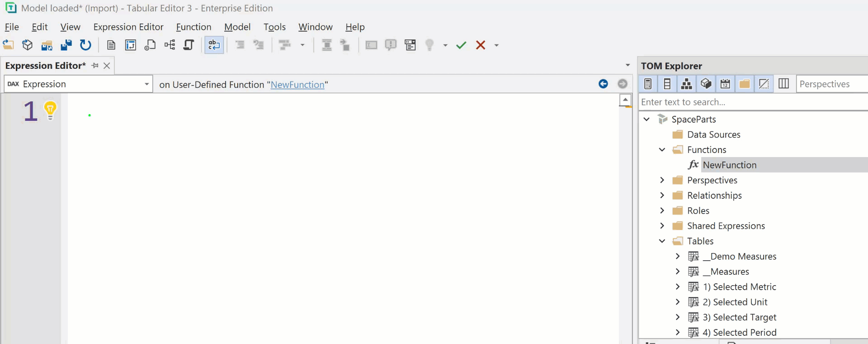Select the NewFunction tree item

729,165
